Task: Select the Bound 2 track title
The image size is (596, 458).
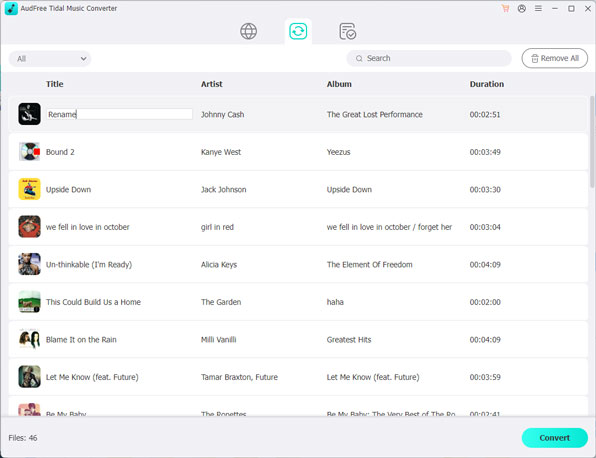Action: pyautogui.click(x=60, y=152)
